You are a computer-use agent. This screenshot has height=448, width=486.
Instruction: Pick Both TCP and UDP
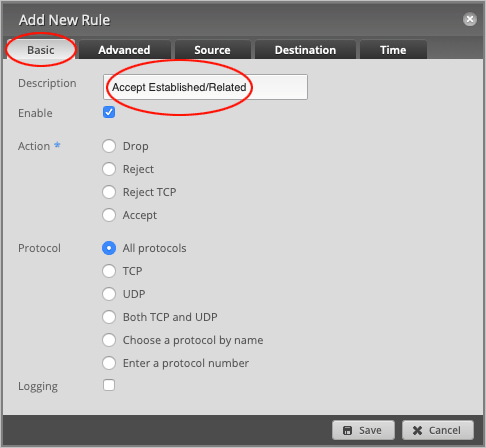(x=109, y=317)
